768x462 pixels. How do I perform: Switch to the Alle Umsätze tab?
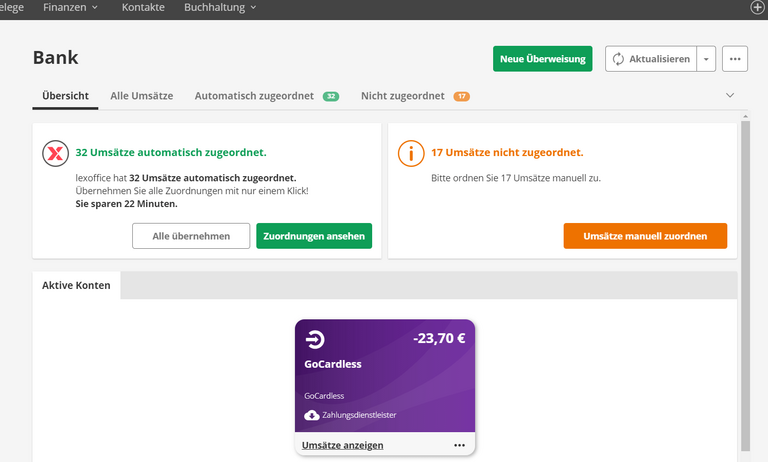point(141,96)
